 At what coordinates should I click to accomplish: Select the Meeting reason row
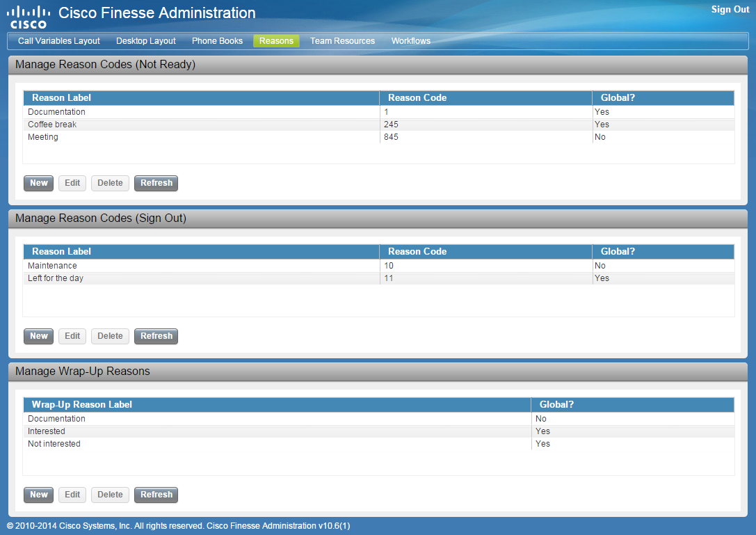(x=379, y=137)
